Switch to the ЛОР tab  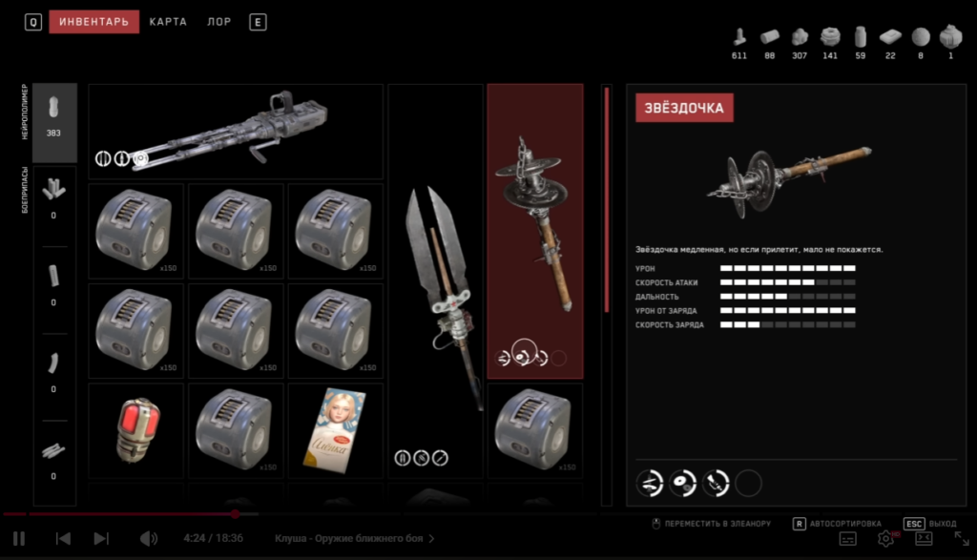(219, 22)
